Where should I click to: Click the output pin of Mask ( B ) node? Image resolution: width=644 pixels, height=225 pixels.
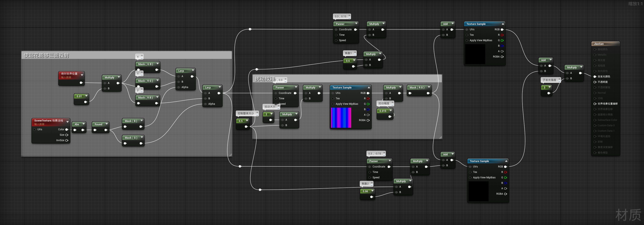tap(141, 127)
